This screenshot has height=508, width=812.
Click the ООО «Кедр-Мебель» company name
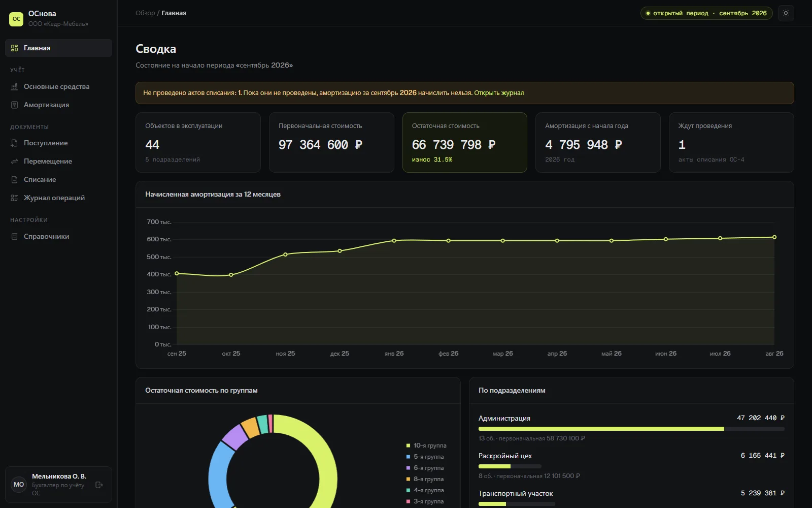[x=58, y=24]
